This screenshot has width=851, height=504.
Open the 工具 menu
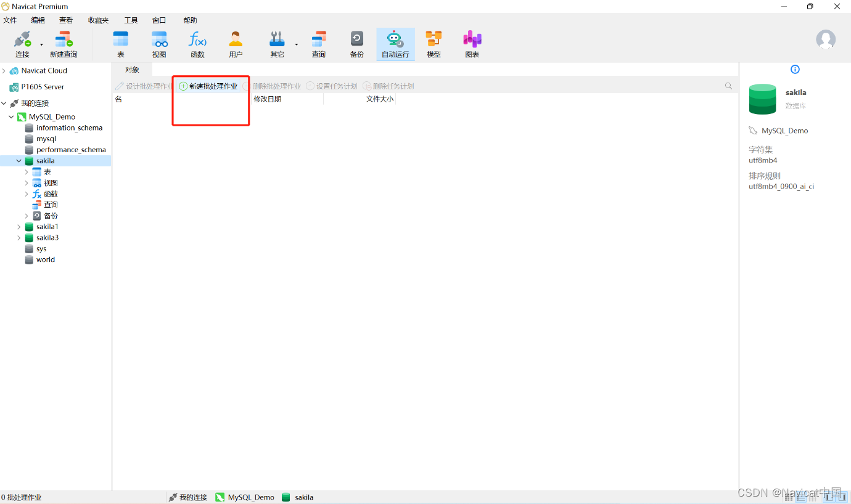[x=131, y=20]
